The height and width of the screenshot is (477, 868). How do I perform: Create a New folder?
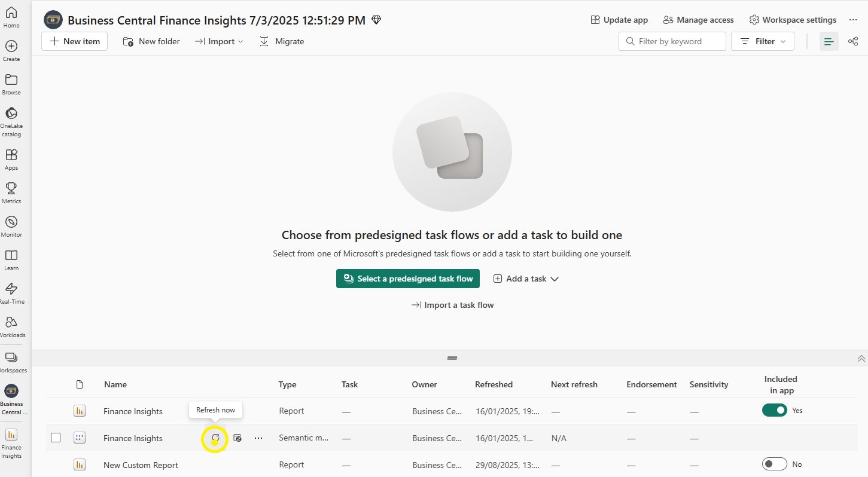(x=151, y=41)
